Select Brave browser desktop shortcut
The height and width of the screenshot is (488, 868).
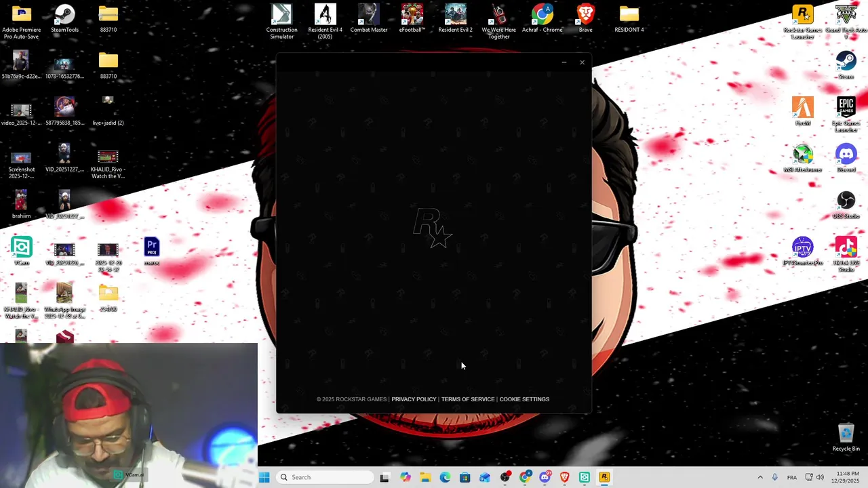(x=586, y=18)
